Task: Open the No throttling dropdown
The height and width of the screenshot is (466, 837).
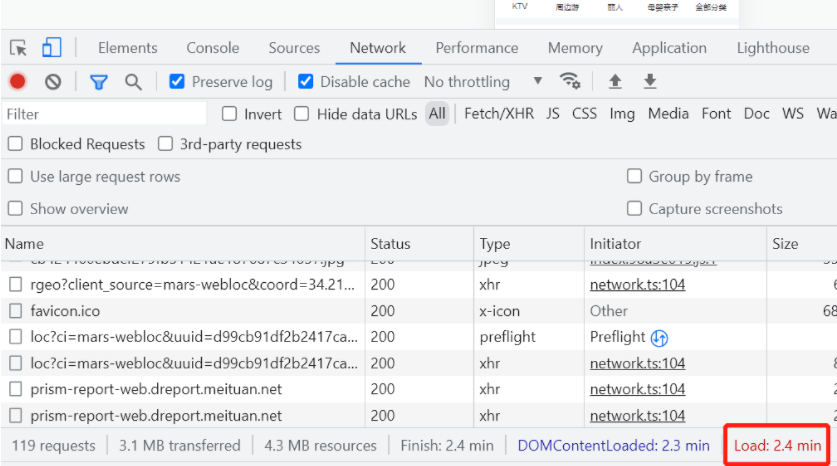Action: pyautogui.click(x=483, y=82)
